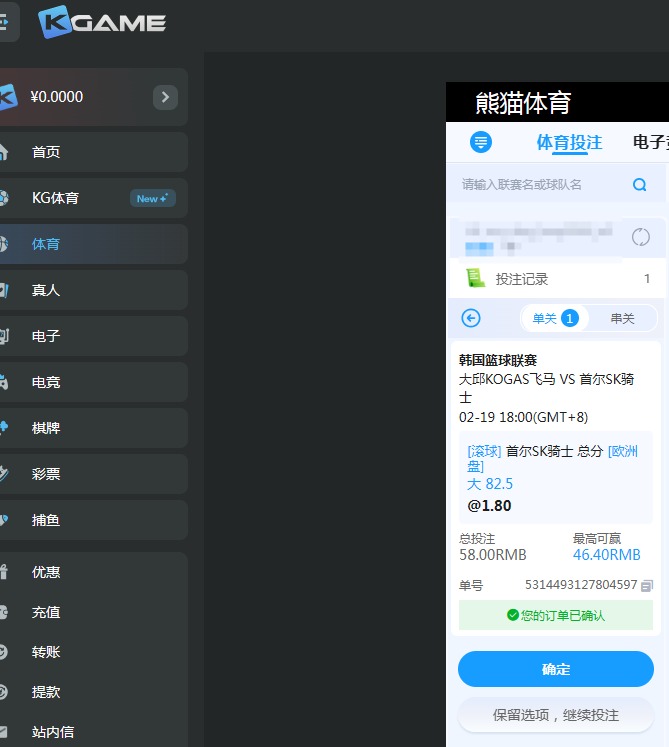Image resolution: width=669 pixels, height=747 pixels.
Task: Open 站内信 messages in the sidebar
Action: click(x=93, y=732)
